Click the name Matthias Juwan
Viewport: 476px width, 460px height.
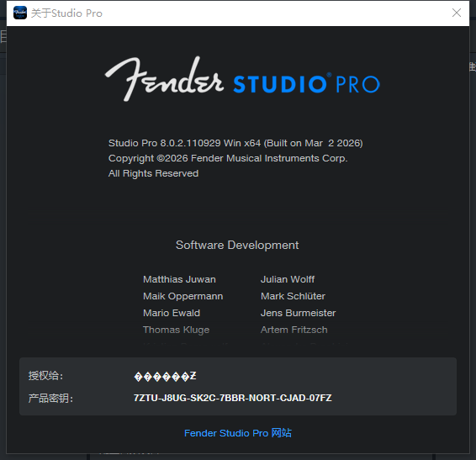[x=179, y=279]
